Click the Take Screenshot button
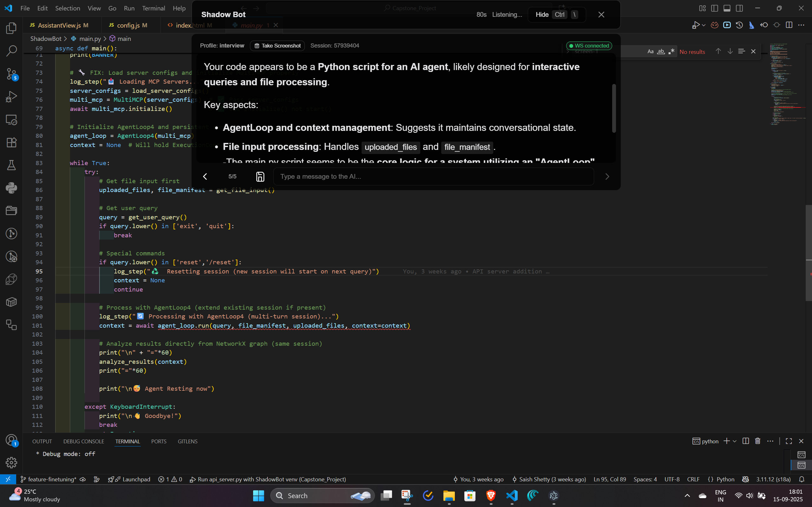Image resolution: width=812 pixels, height=507 pixels. pos(277,46)
